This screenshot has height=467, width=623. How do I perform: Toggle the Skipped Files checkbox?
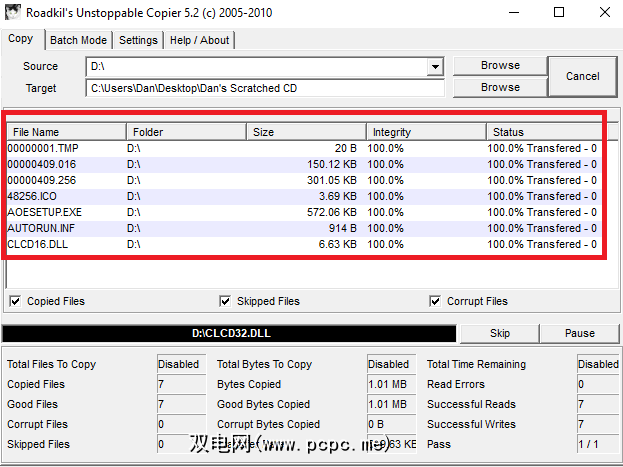[225, 301]
